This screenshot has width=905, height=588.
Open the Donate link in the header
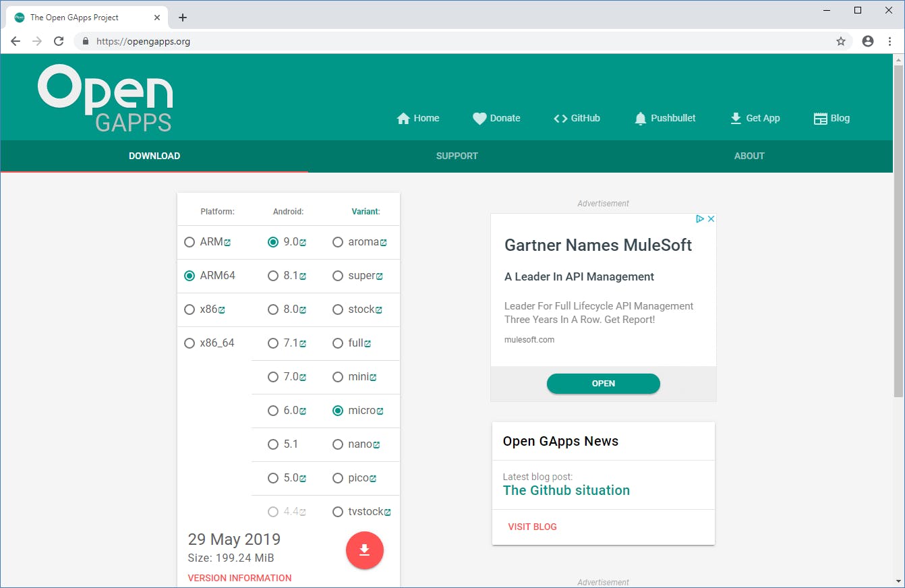click(x=496, y=118)
